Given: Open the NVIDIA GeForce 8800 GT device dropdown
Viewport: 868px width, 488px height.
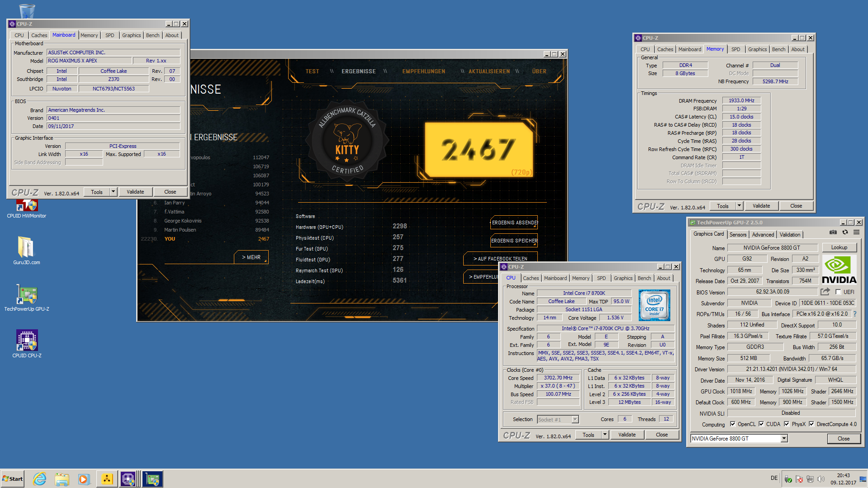Looking at the screenshot, I should pyautogui.click(x=784, y=438).
